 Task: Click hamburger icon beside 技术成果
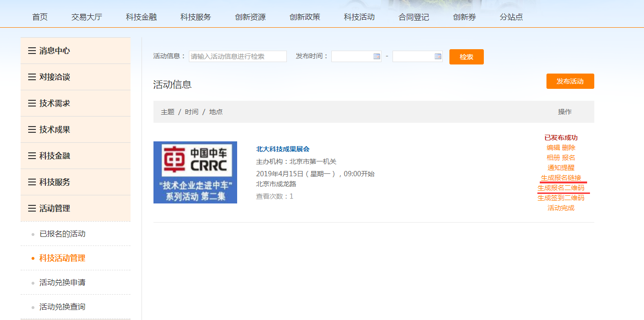(32, 129)
